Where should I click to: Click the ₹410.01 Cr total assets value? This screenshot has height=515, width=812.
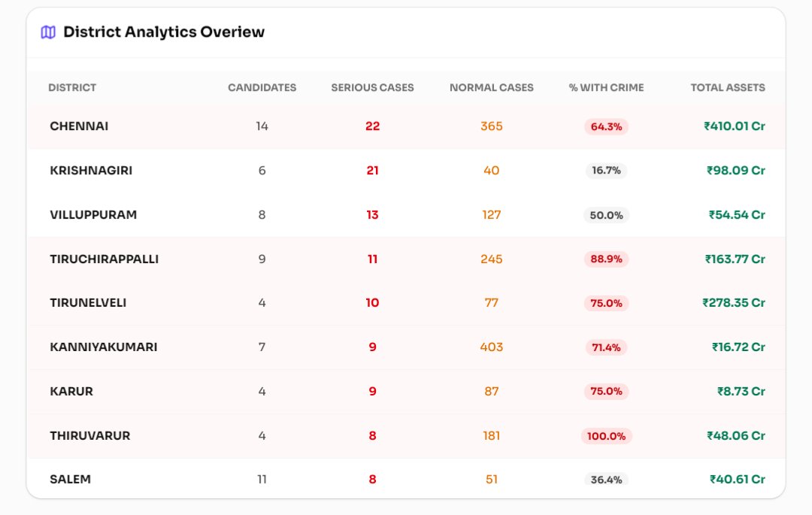[734, 126]
